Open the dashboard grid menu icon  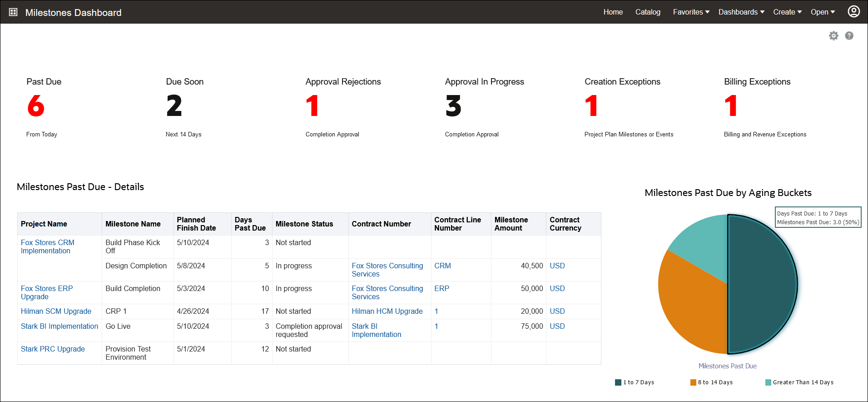pyautogui.click(x=13, y=12)
